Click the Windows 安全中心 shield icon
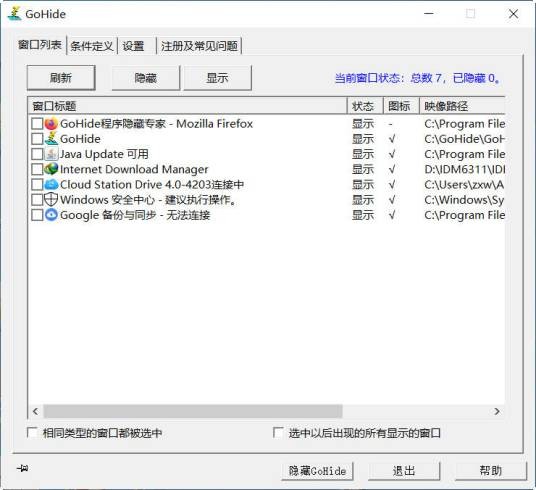The height and width of the screenshot is (490, 536). click(51, 200)
